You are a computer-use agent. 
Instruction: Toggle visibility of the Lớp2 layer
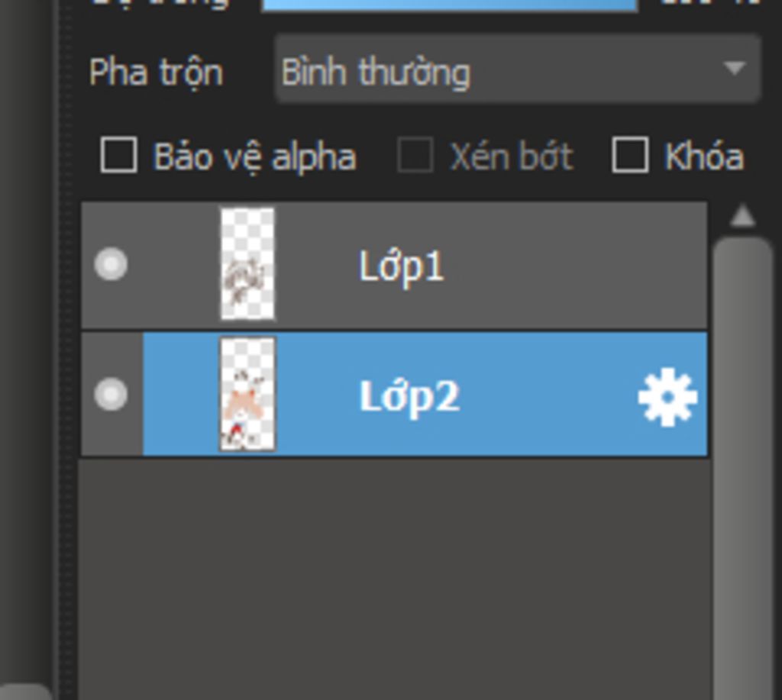tap(111, 394)
